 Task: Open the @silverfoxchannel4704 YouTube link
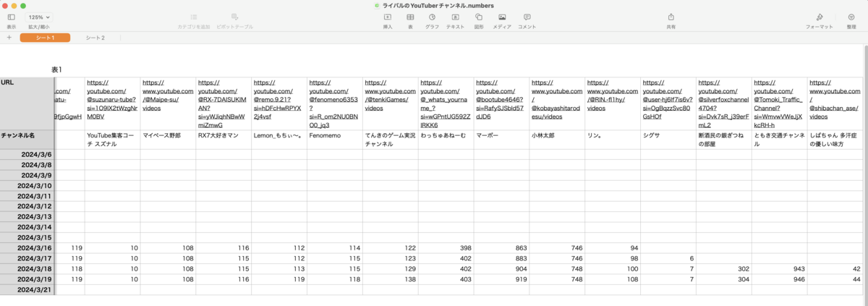(724, 103)
